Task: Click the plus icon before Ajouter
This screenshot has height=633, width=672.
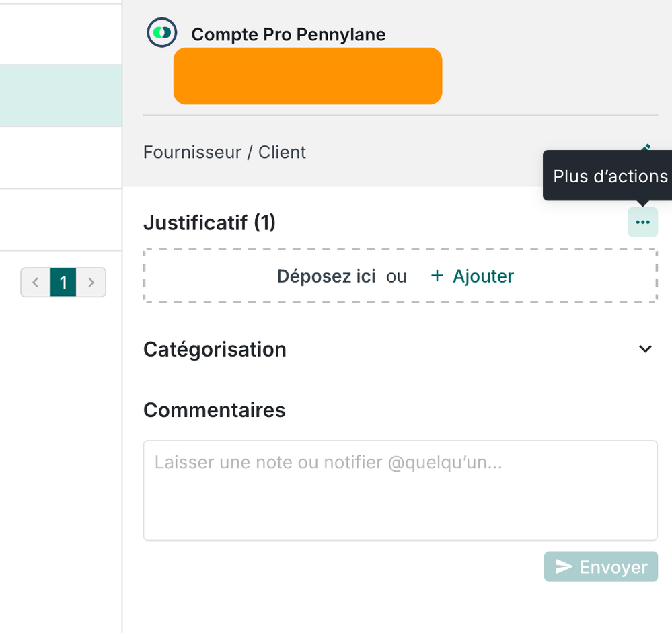Action: pos(437,276)
